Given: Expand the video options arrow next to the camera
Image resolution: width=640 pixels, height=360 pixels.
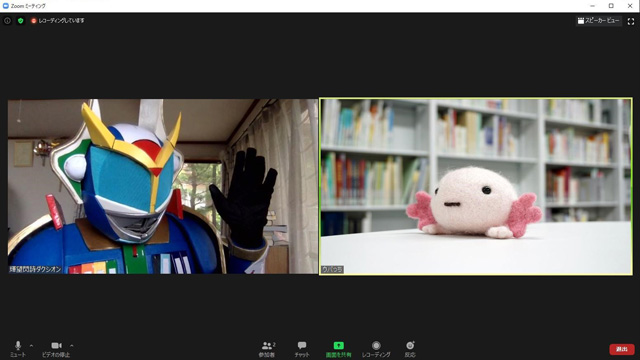Looking at the screenshot, I should [x=72, y=346].
